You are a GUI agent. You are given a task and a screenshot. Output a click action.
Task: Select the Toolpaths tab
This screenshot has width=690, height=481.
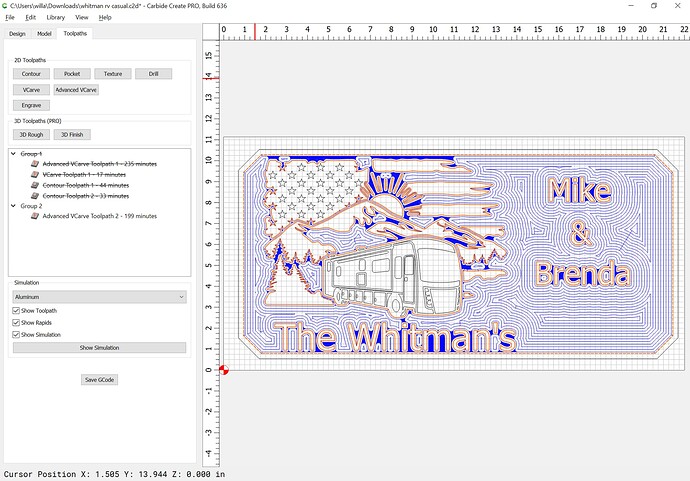pyautogui.click(x=75, y=33)
